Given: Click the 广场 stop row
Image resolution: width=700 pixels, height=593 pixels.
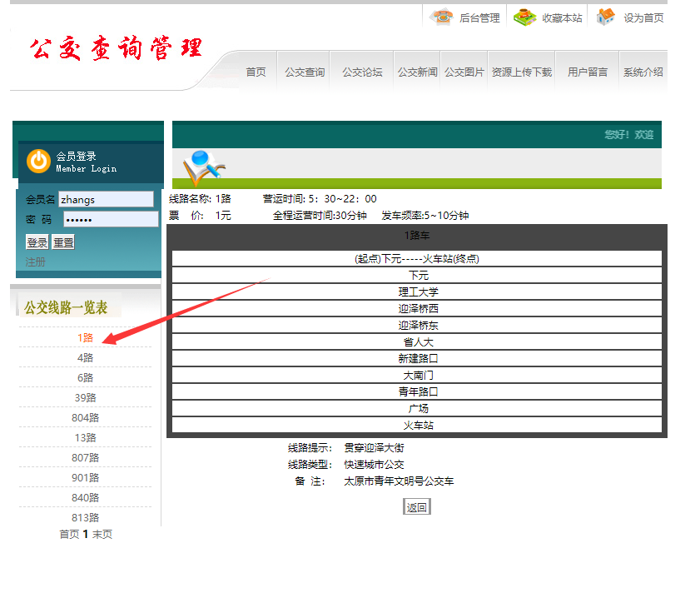Looking at the screenshot, I should pyautogui.click(x=417, y=408).
